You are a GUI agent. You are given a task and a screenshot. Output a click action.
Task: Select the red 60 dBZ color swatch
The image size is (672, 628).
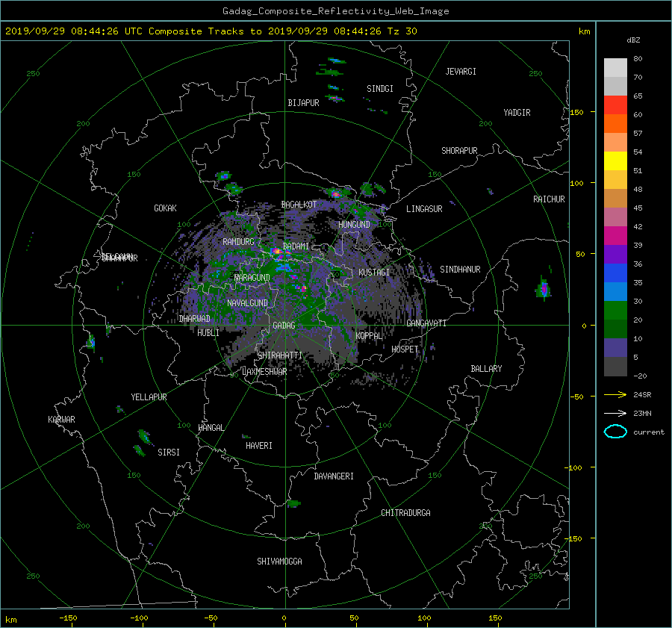click(615, 105)
